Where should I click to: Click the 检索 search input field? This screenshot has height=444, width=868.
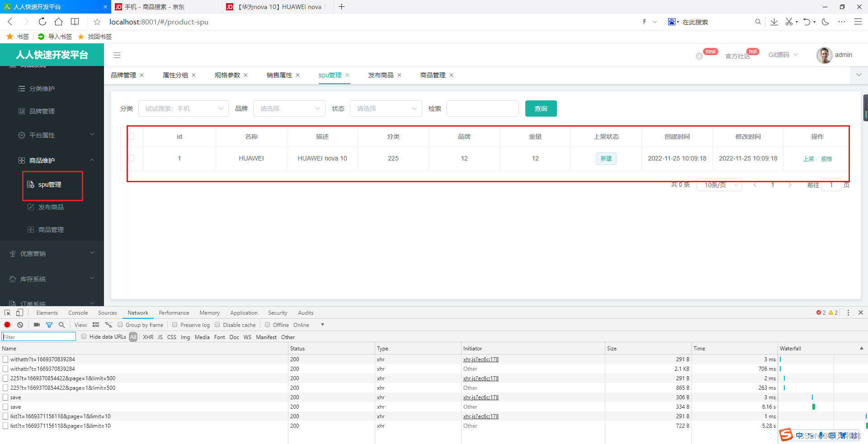483,109
